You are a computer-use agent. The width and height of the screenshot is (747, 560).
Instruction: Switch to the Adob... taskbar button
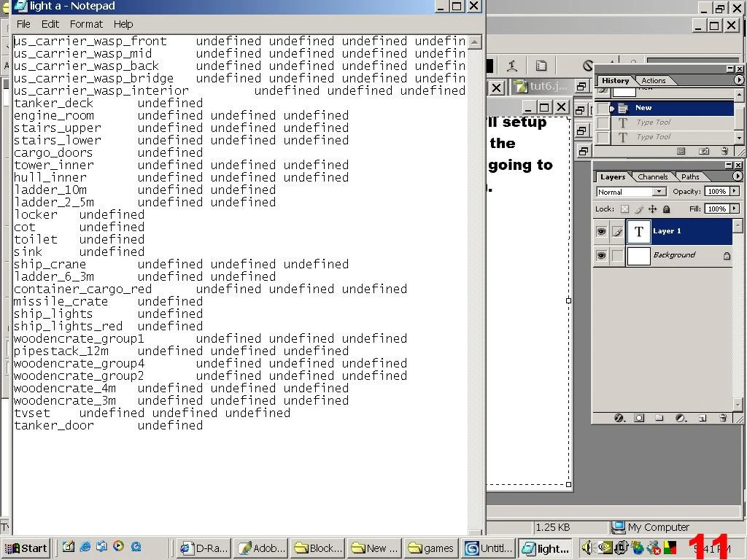pos(262,548)
